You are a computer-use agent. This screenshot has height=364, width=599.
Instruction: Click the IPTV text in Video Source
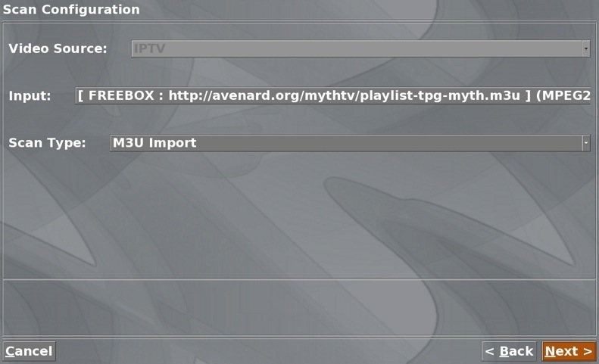(x=149, y=48)
